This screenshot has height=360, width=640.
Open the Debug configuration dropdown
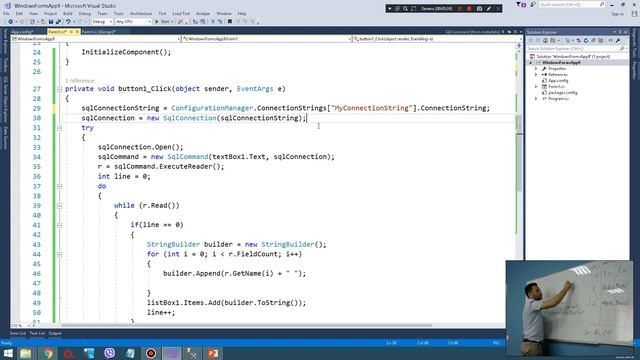pos(102,22)
